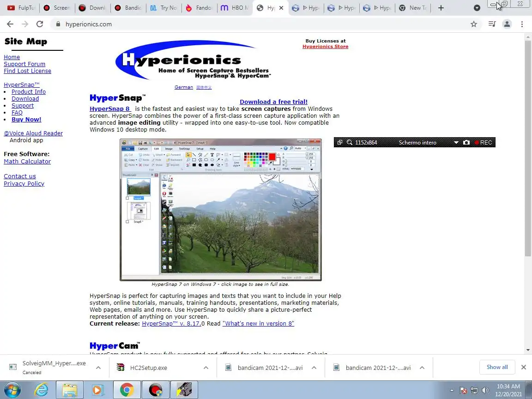Click Download a free trial link
This screenshot has height=399, width=532.
pos(273,102)
